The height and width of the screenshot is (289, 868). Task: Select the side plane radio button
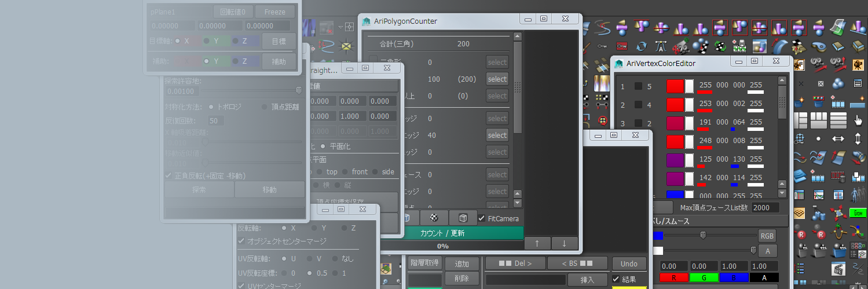[375, 172]
